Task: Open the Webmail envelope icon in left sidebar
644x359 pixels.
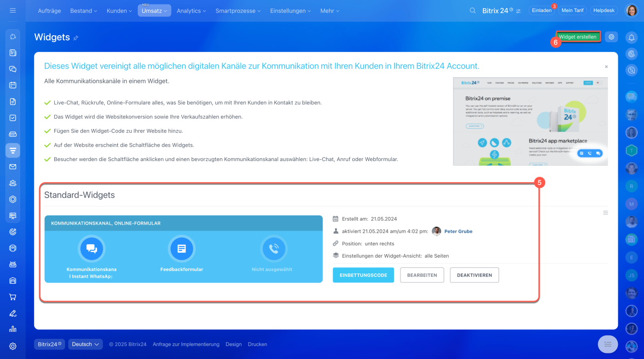Action: [x=13, y=167]
